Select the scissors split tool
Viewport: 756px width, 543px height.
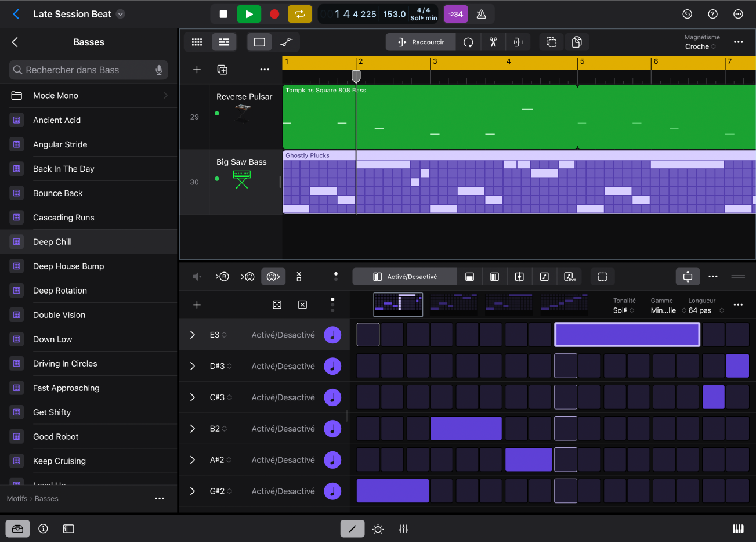pyautogui.click(x=493, y=42)
